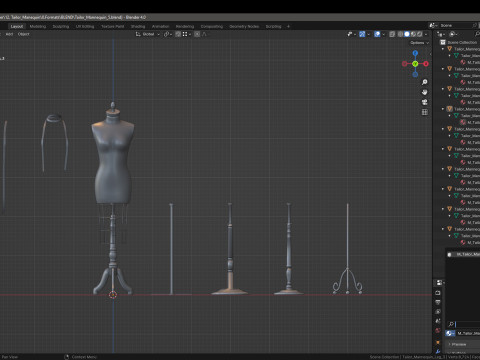The image size is (480, 360).
Task: Switch to the Shading workspace tab
Action: [138, 26]
